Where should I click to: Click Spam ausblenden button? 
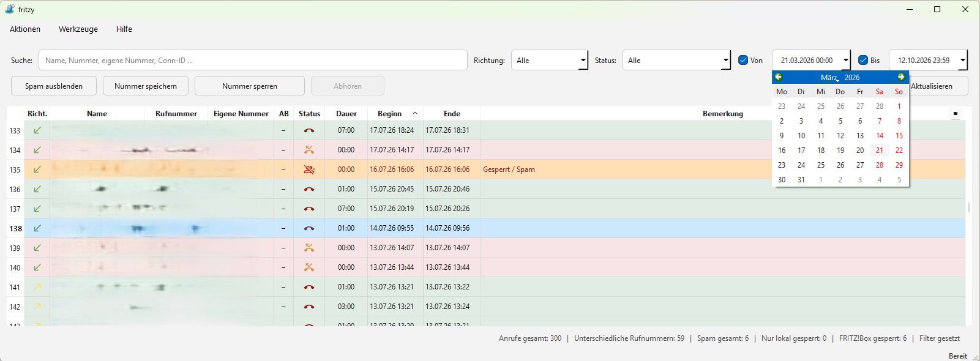click(54, 86)
